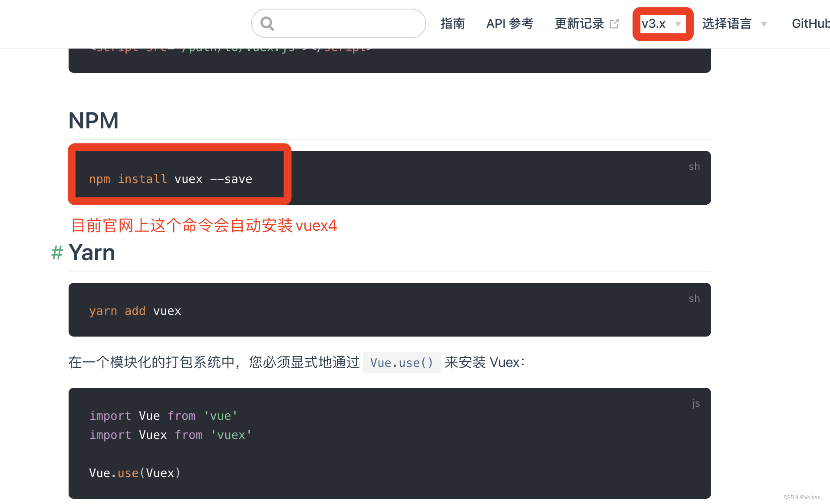The image size is (830, 504).
Task: Click the js label of the import code block
Action: tap(696, 403)
